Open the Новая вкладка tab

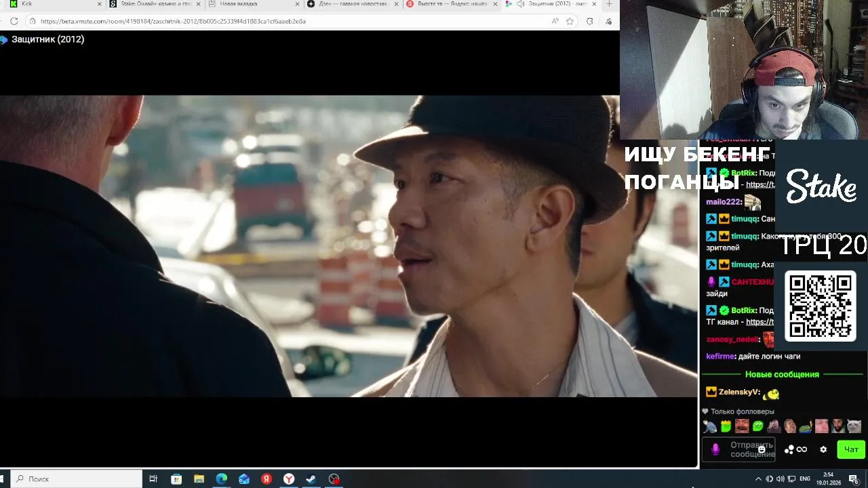click(x=254, y=4)
